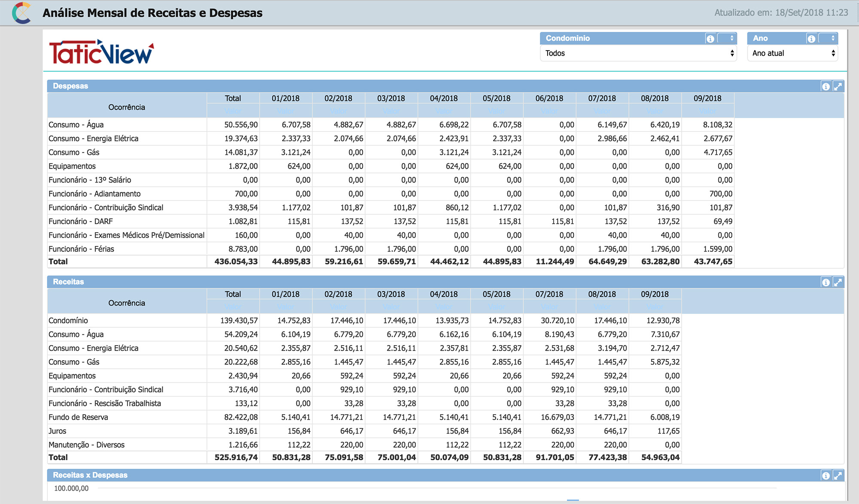Expand the Receitas table to fullscreen
The height and width of the screenshot is (504, 859).
(x=838, y=282)
